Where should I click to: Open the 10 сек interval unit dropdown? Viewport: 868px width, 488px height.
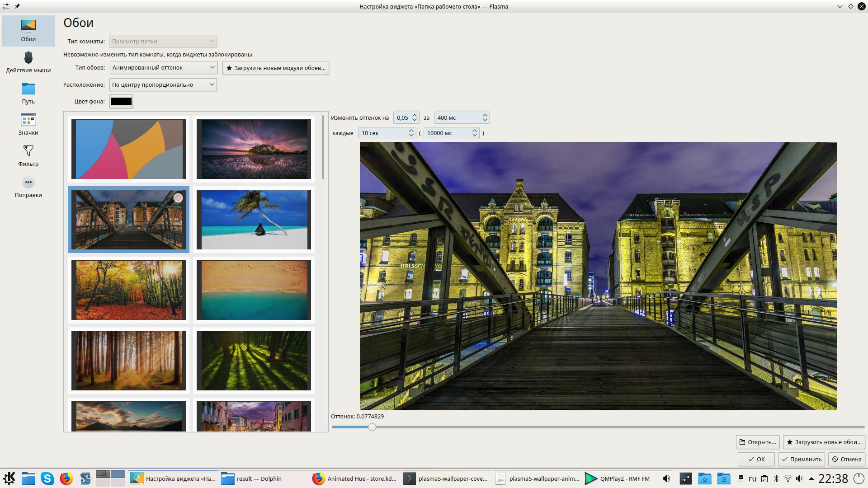point(387,133)
